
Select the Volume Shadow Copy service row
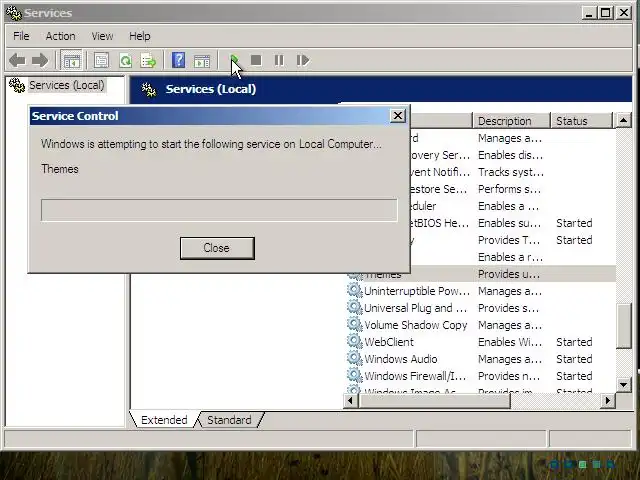[480, 325]
